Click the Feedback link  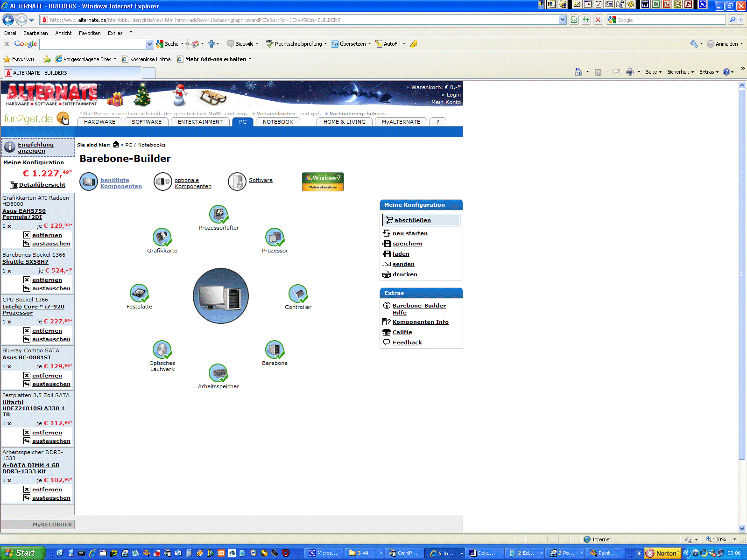(407, 343)
